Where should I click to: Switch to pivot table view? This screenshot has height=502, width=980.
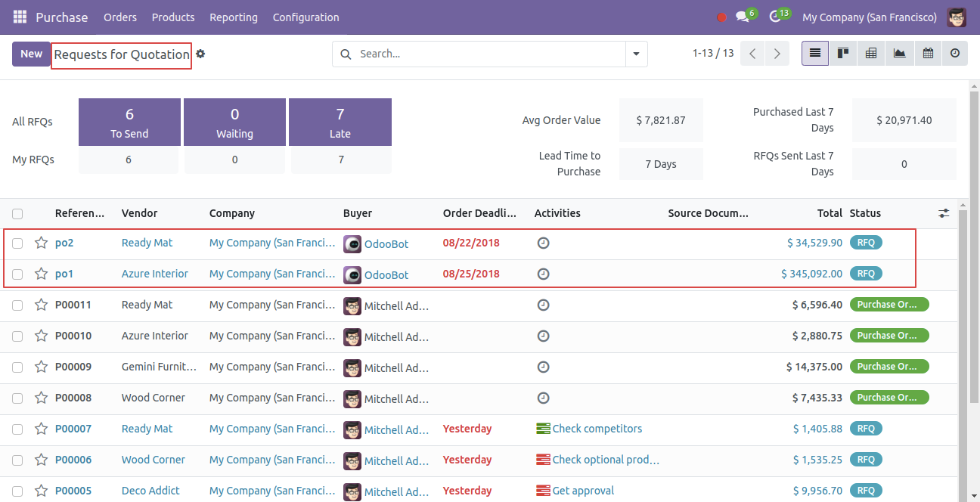[x=871, y=54]
